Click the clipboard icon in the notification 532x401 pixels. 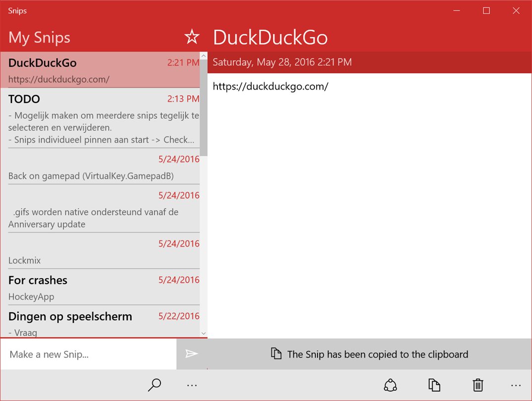point(276,353)
